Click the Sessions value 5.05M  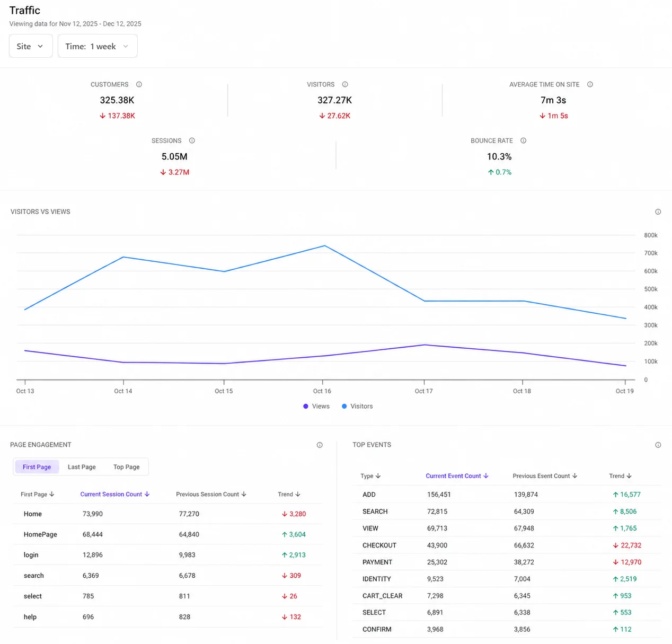[x=174, y=156]
